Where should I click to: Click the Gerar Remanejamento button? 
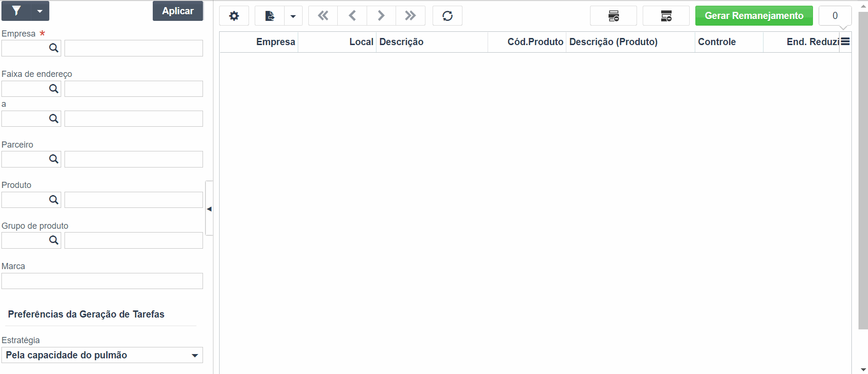[754, 16]
